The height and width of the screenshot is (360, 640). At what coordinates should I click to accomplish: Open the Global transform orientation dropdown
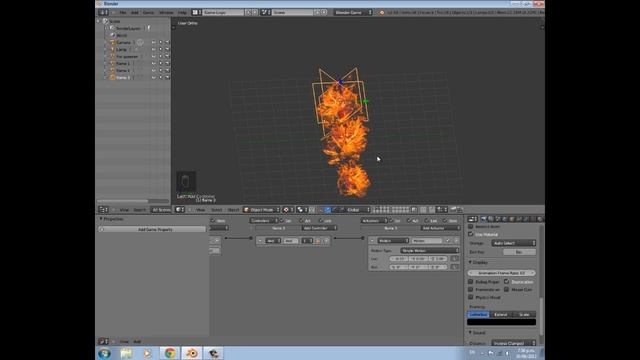[358, 210]
